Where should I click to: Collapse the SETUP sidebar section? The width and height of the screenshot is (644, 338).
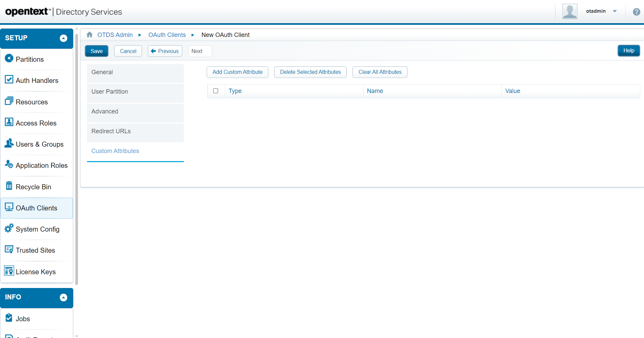(x=63, y=38)
